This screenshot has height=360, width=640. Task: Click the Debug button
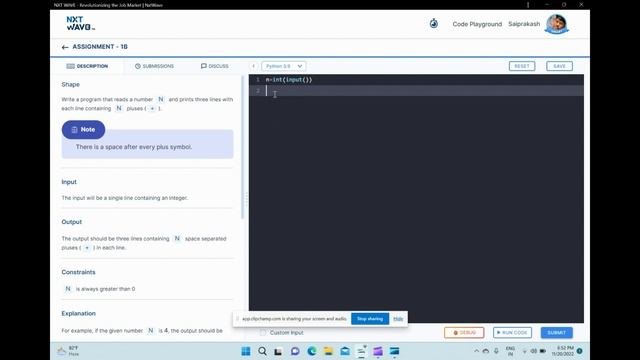(464, 333)
